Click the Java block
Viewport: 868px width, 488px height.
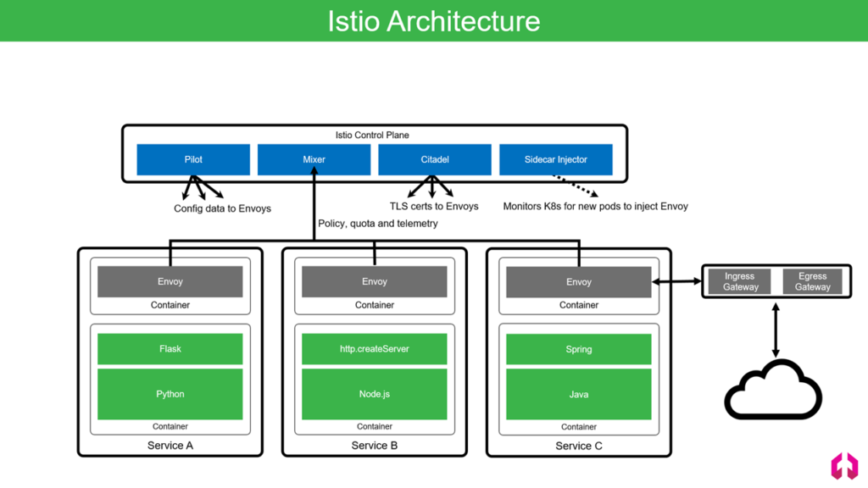(578, 395)
